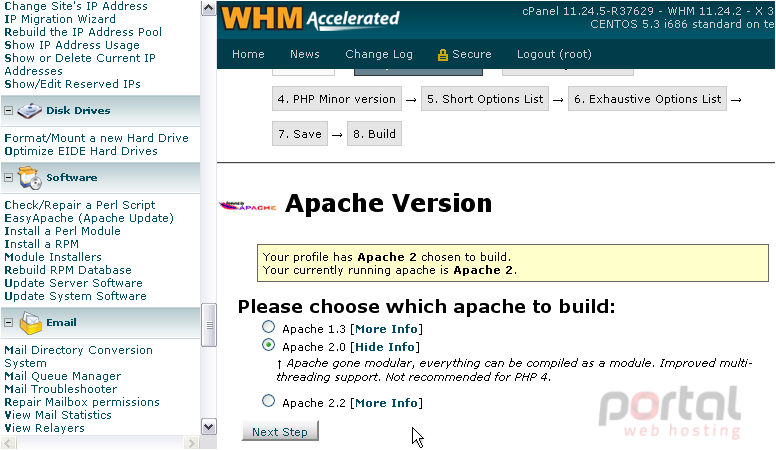The image size is (776, 450).
Task: Open More Info for Apache 1.3
Action: tap(387, 329)
